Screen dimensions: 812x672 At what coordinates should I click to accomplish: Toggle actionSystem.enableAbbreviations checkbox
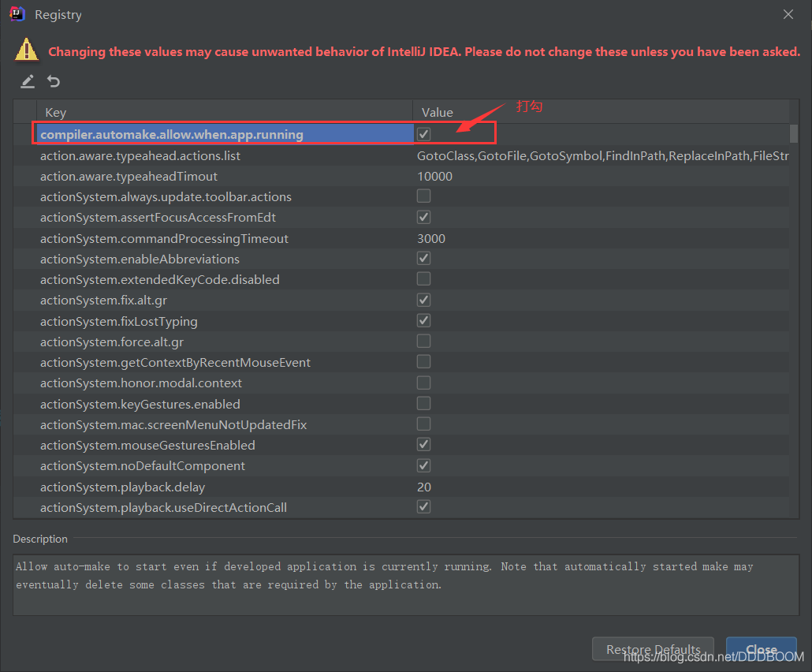[423, 259]
